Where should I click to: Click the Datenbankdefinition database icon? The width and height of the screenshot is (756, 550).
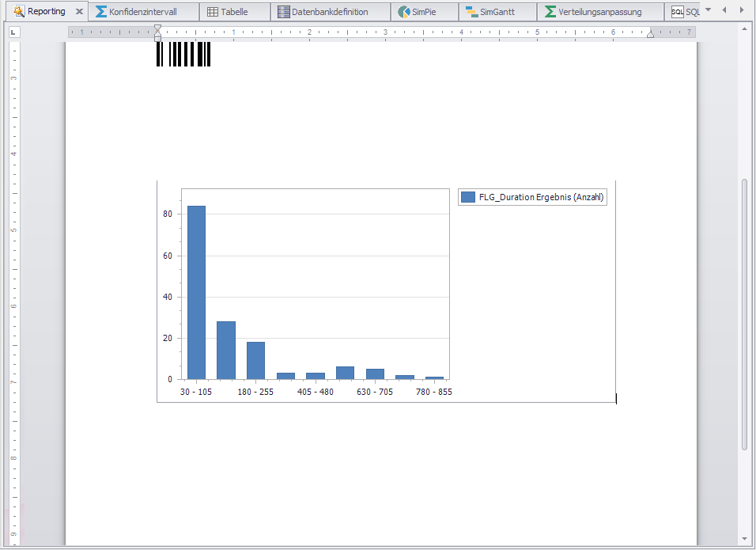(284, 12)
